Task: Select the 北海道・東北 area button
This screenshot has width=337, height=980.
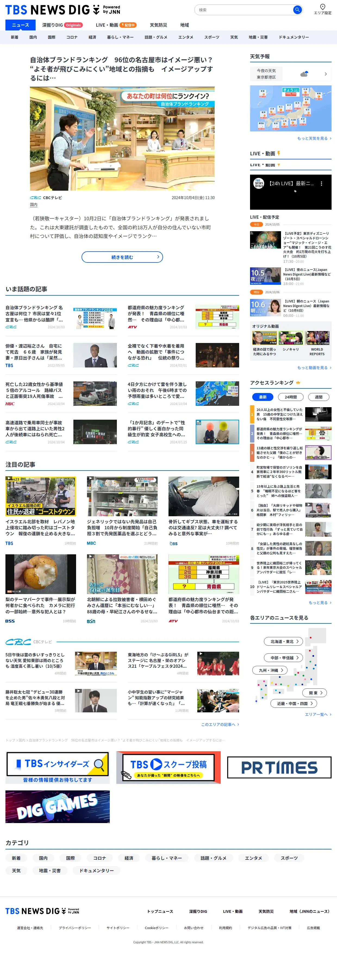Action: [x=283, y=641]
